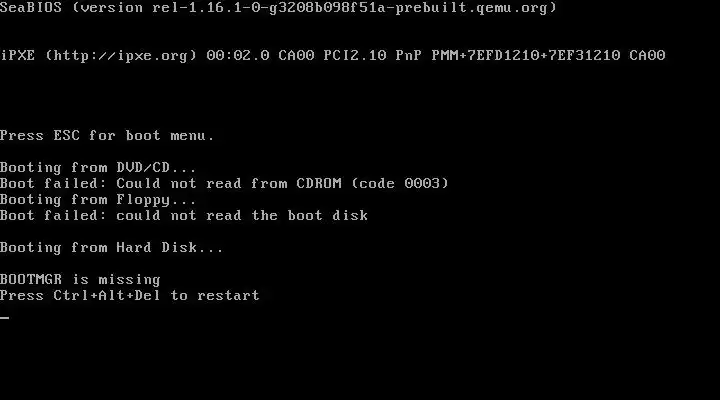Click "could not read the boot disk" message
720x400 pixels.
coord(242,216)
